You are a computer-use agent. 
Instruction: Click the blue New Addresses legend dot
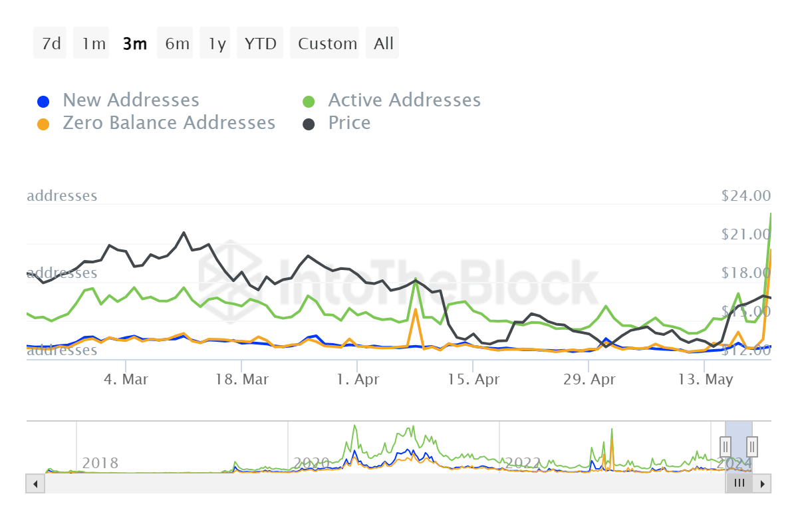[43, 100]
